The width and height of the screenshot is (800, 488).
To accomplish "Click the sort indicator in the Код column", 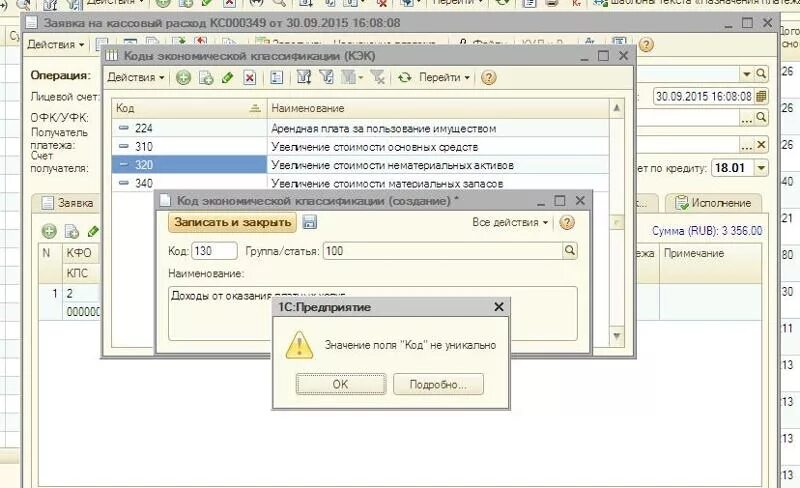I will (x=255, y=108).
